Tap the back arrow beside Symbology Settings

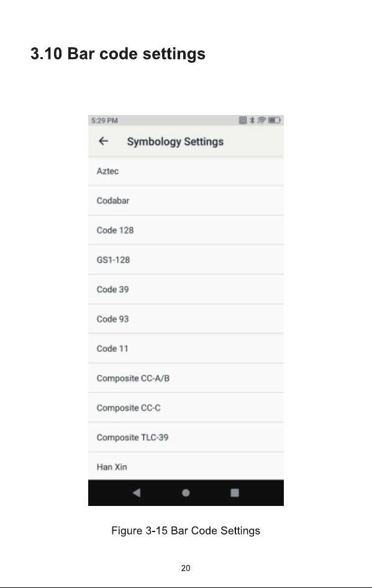coord(103,141)
